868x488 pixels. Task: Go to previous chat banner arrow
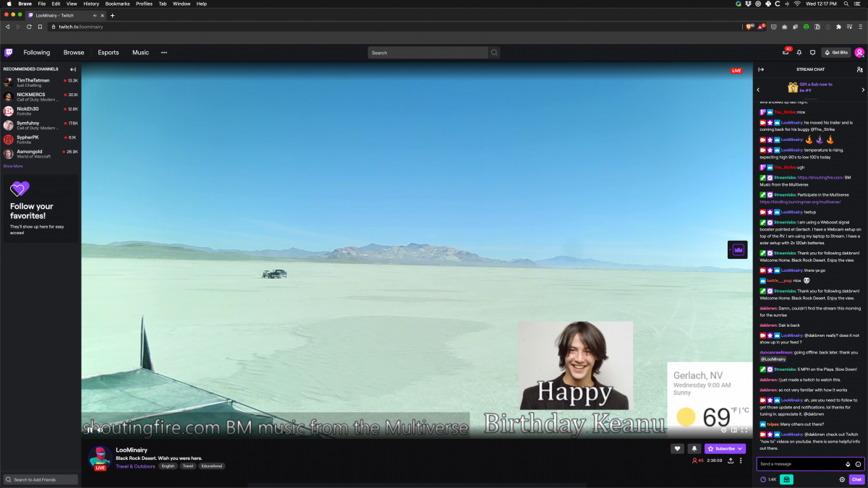[x=758, y=90]
